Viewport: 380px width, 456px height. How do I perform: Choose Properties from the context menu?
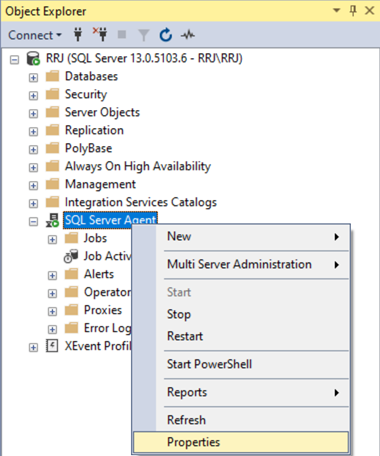241,442
